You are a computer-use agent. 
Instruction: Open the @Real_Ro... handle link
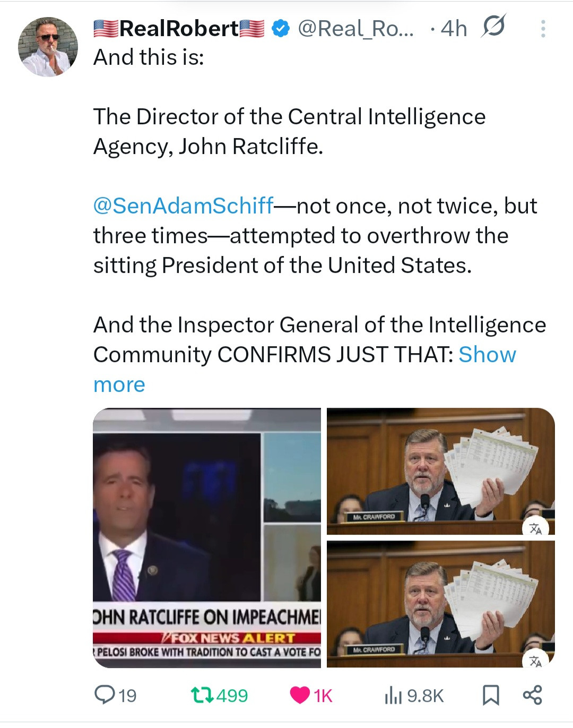point(355,29)
